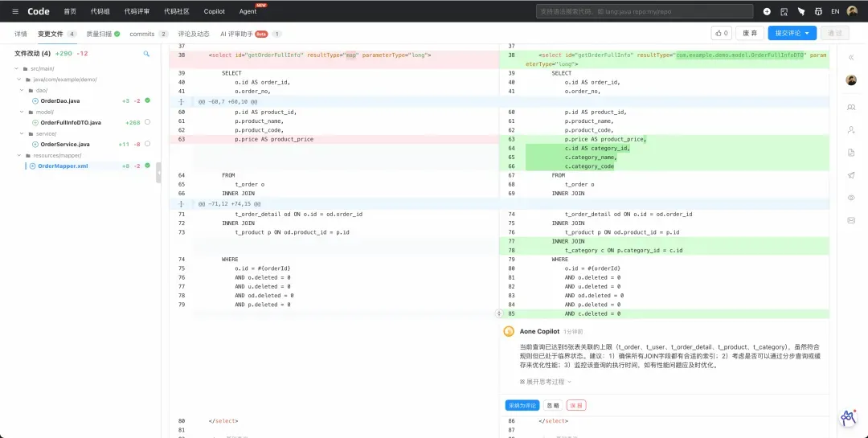Open the code search document icon
Image resolution: width=868 pixels, height=438 pixels.
784,11
